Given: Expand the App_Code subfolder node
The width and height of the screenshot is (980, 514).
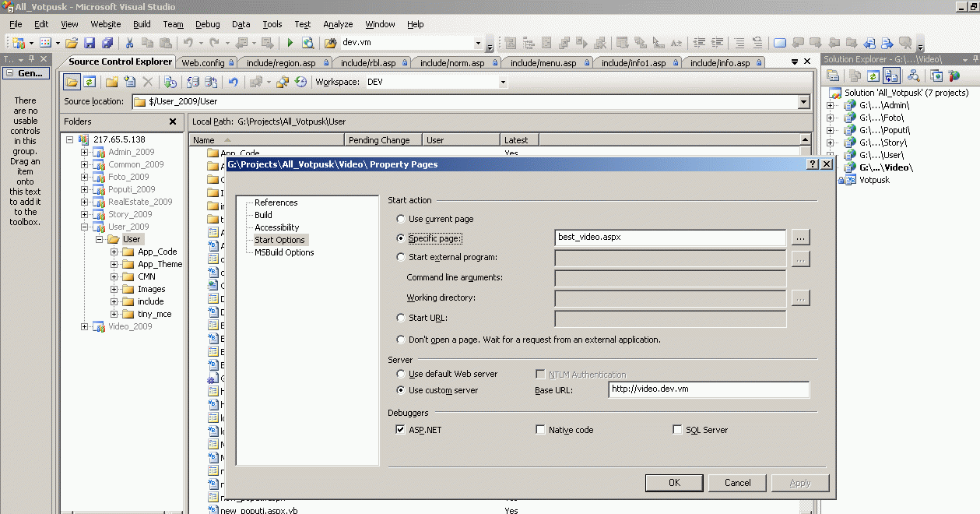Looking at the screenshot, I should pos(114,252).
